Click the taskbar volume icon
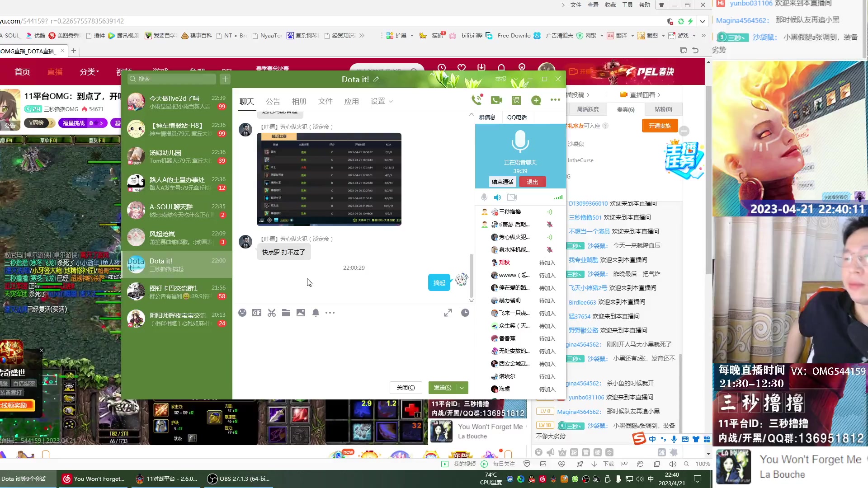This screenshot has height=488, width=868. click(x=639, y=479)
